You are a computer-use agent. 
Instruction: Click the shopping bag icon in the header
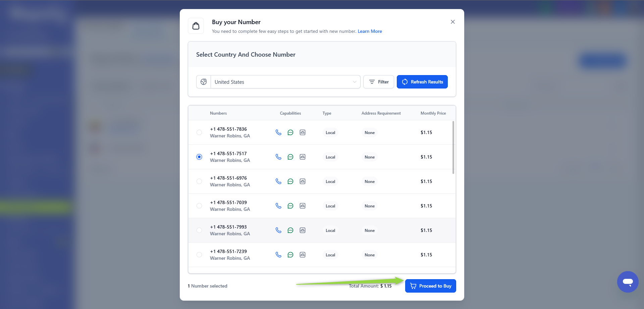coord(196,26)
